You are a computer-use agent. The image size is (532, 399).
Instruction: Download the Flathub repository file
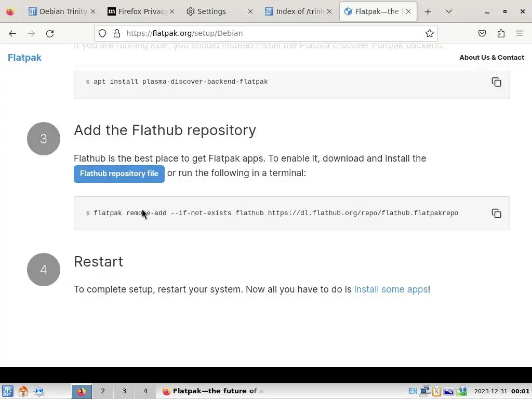point(119,174)
